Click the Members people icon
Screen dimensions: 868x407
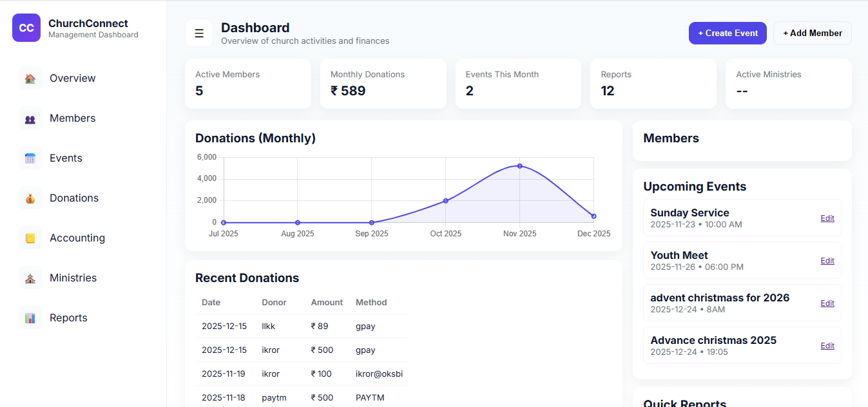tap(30, 118)
